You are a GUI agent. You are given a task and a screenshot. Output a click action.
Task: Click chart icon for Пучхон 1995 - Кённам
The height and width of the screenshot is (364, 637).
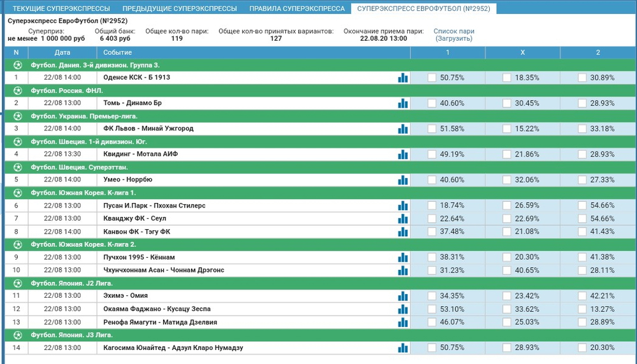tap(403, 257)
